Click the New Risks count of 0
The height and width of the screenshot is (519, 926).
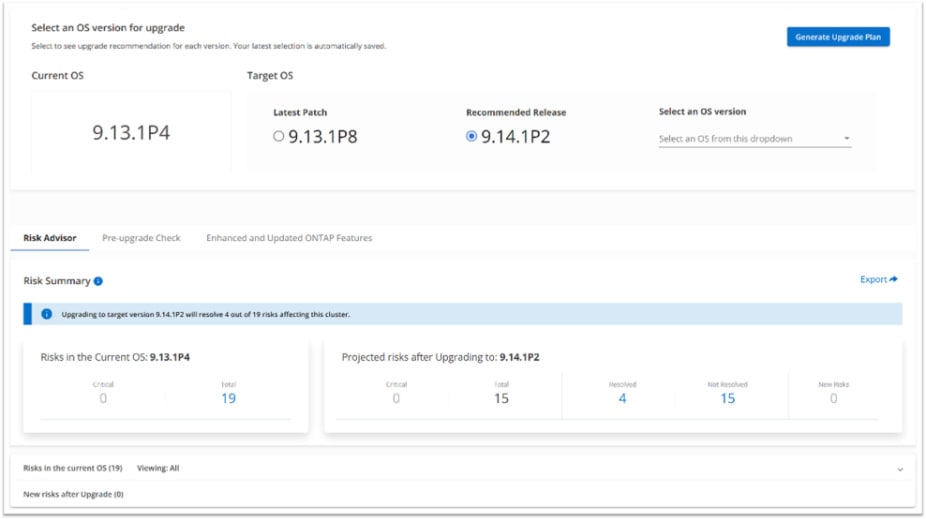[833, 398]
